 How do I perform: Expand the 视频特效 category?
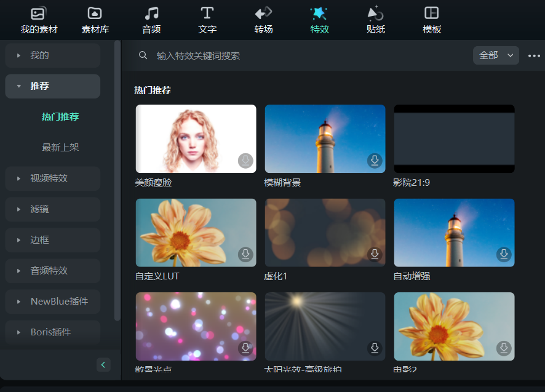[52, 178]
